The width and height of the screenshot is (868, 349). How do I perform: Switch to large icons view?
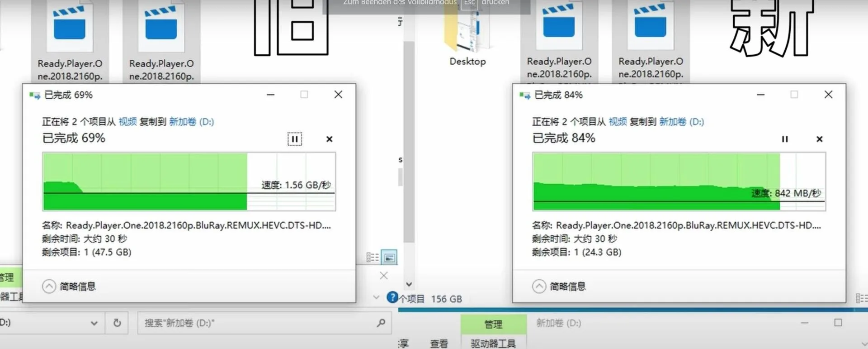(389, 258)
